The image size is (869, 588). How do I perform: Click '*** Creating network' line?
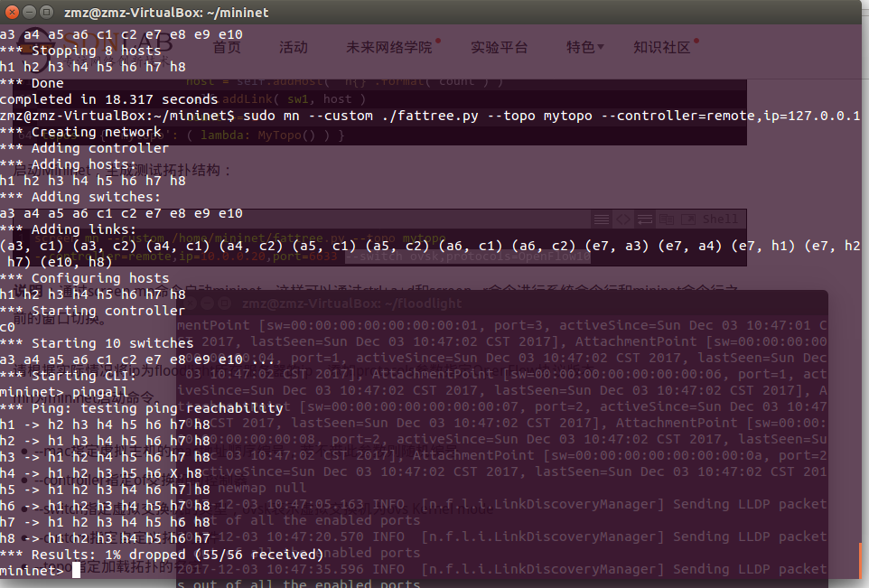(80, 132)
